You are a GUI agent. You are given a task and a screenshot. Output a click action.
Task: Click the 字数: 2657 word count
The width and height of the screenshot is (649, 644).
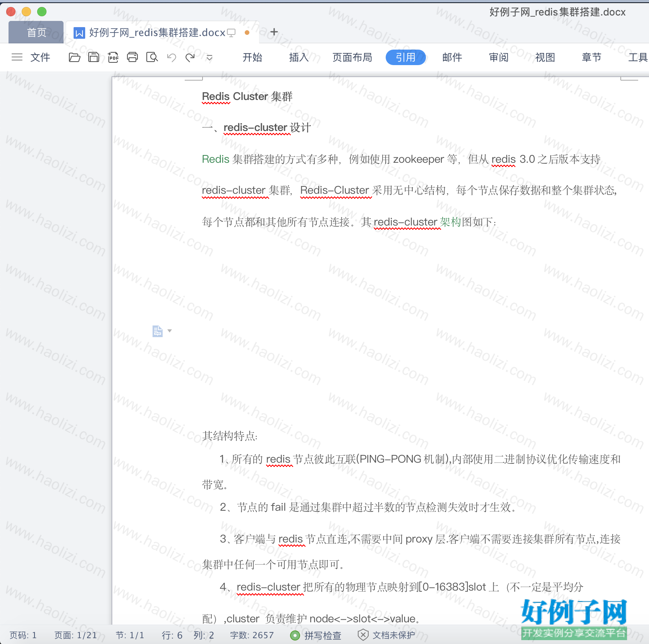pyautogui.click(x=252, y=635)
